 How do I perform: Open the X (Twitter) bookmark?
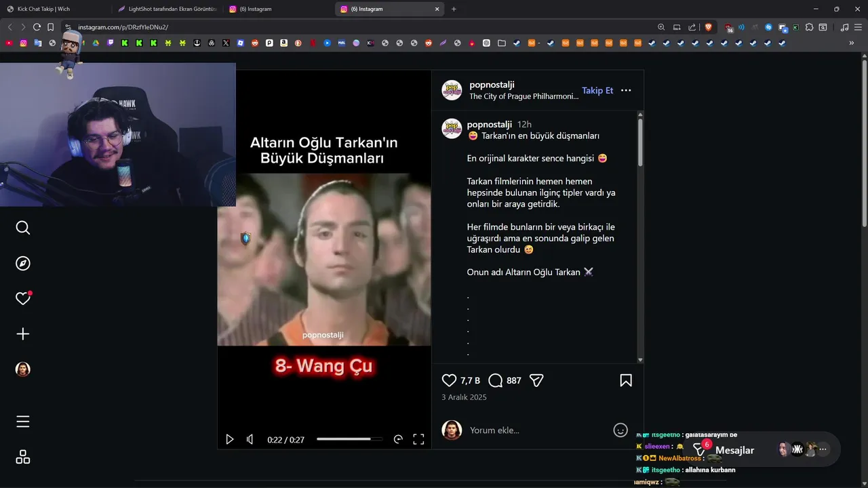click(226, 43)
